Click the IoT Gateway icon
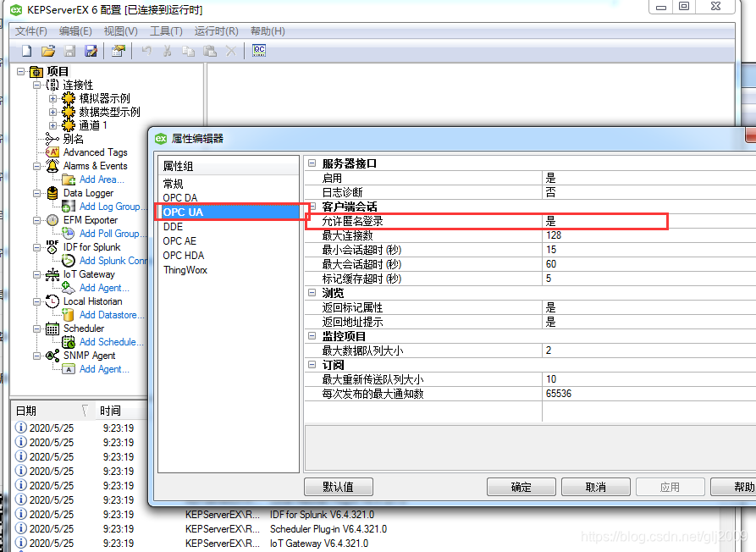The image size is (756, 552). (52, 274)
